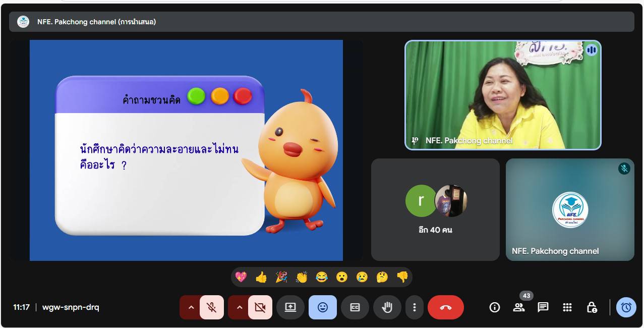Click the green circle on the slide window
This screenshot has width=644, height=328.
click(196, 96)
